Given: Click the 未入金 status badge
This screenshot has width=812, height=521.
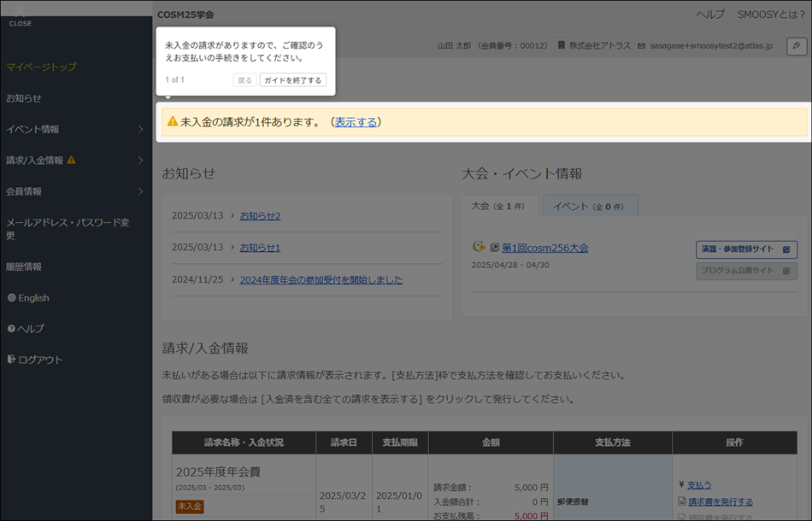Looking at the screenshot, I should pos(190,507).
